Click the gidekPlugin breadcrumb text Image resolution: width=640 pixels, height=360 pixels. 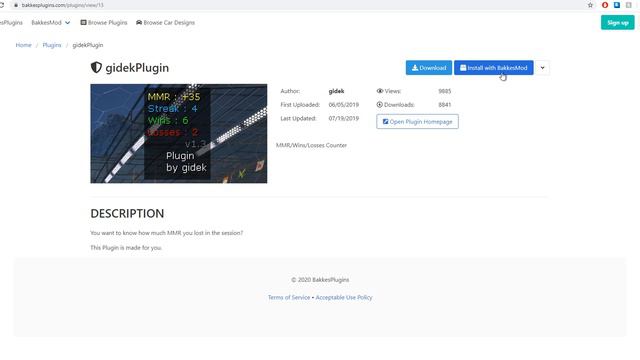coord(88,45)
